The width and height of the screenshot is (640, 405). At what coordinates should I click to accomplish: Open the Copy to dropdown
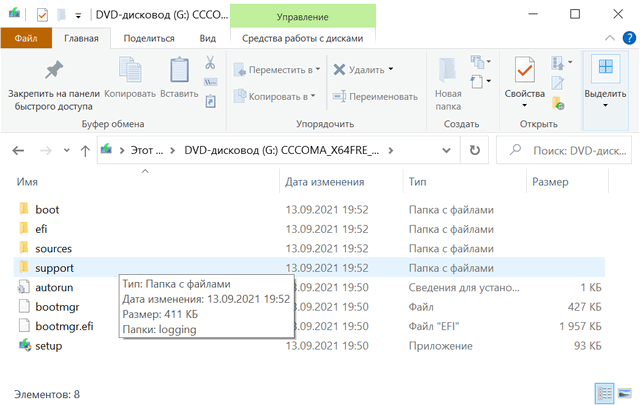(313, 96)
